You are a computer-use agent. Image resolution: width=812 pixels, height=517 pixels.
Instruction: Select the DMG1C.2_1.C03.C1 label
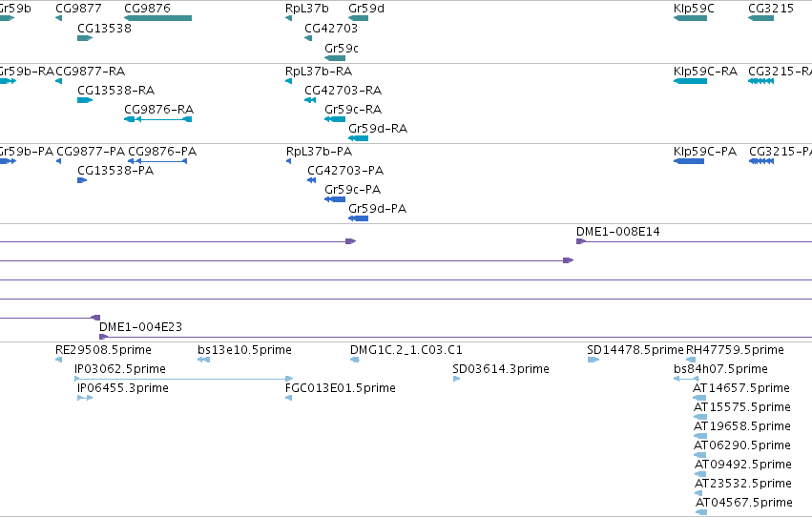click(x=406, y=350)
